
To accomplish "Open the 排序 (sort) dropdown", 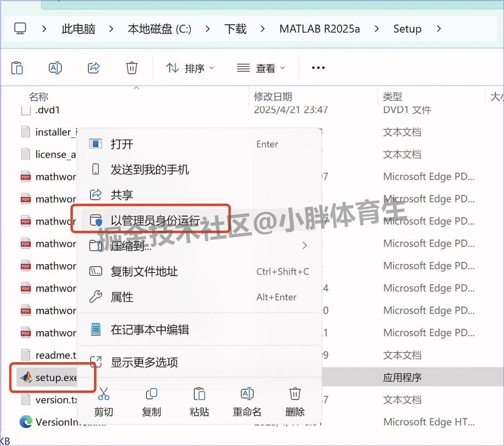I will [190, 68].
